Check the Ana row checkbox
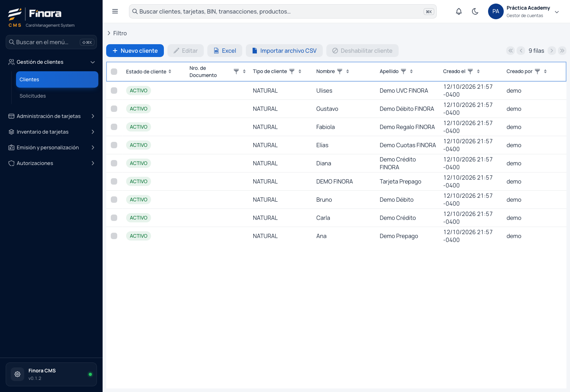The width and height of the screenshot is (570, 392). [x=114, y=236]
